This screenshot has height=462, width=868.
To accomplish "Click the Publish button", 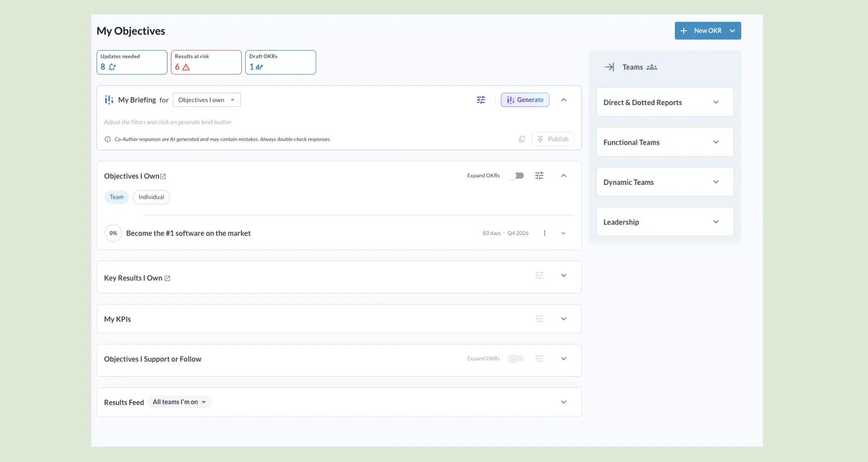I will [553, 139].
